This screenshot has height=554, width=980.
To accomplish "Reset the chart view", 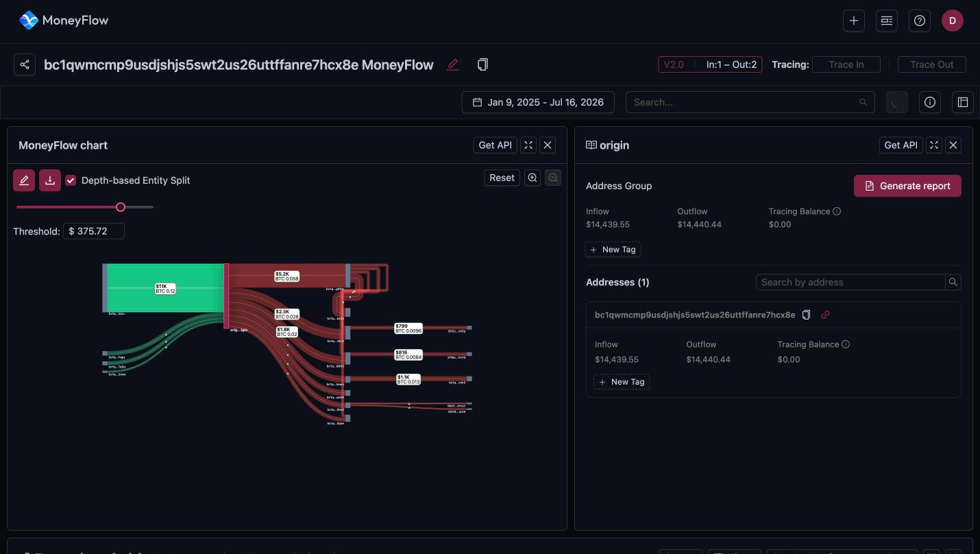I will click(502, 178).
